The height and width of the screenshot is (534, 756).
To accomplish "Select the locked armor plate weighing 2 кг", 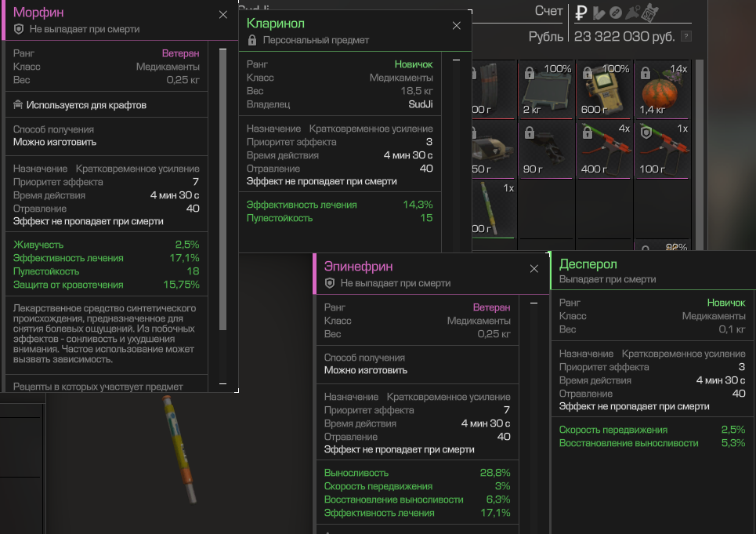I will [x=546, y=88].
